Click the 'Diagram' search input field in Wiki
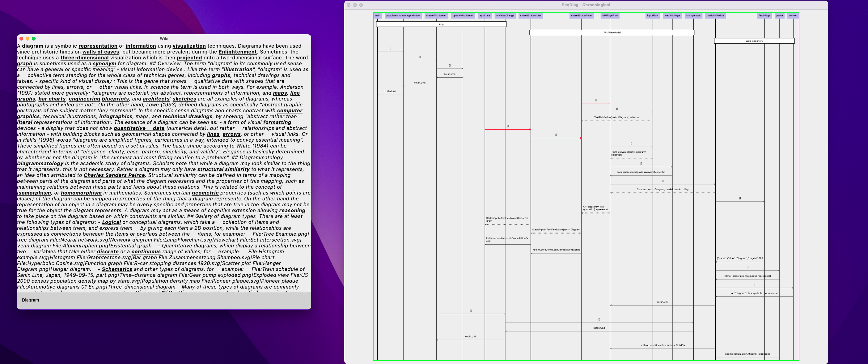This screenshot has height=364, width=868. click(x=164, y=300)
